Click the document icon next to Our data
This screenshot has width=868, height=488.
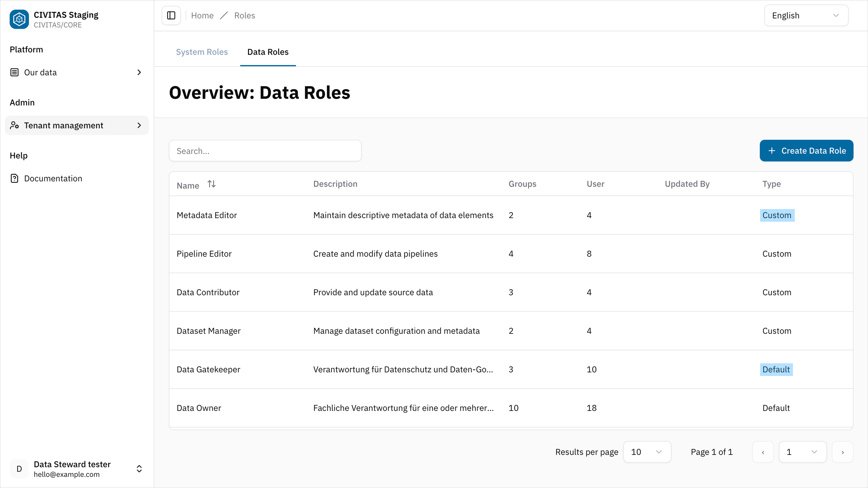tap(14, 72)
